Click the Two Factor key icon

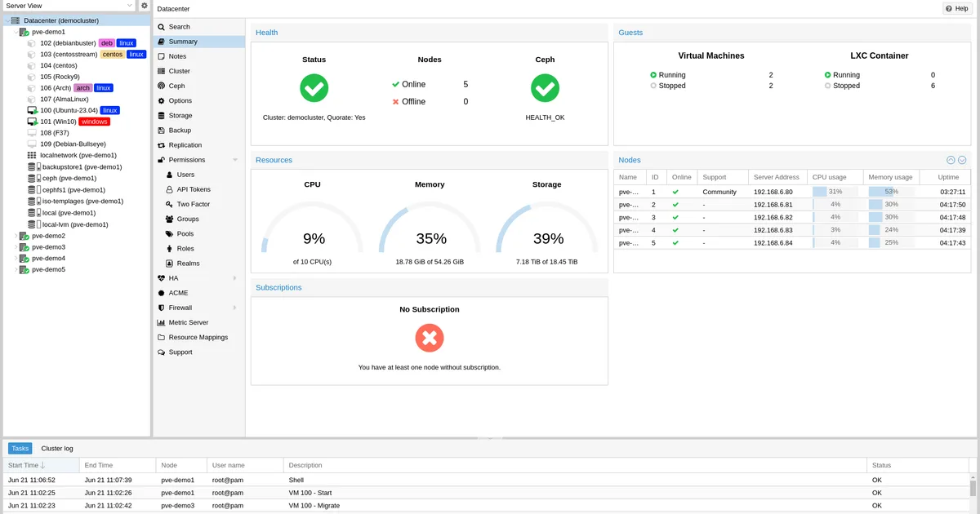170,204
